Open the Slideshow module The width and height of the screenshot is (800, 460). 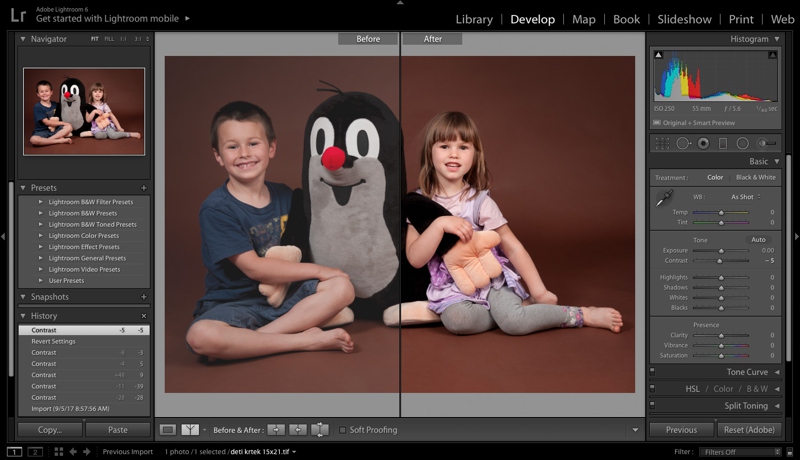[684, 19]
